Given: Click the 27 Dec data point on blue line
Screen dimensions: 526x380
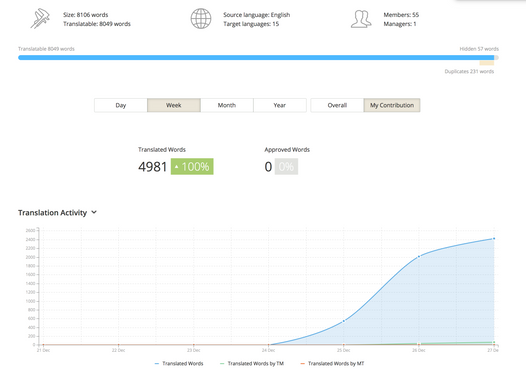Looking at the screenshot, I should (494, 239).
